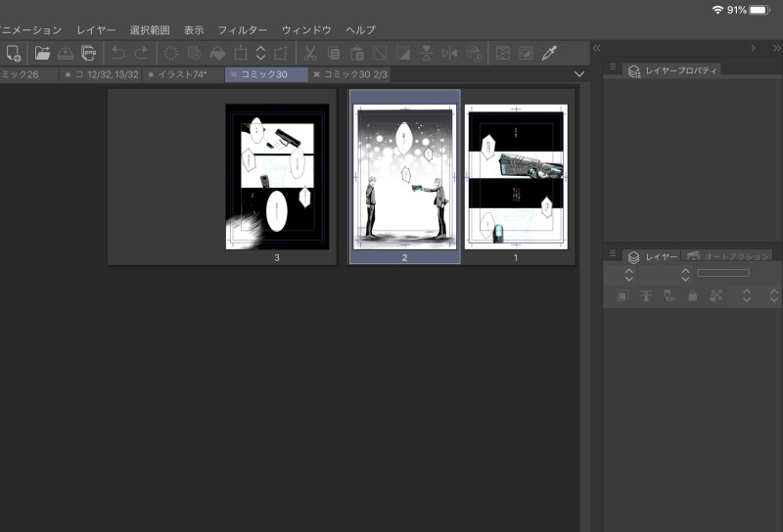The width and height of the screenshot is (783, 532).
Task: Open a file with the folder icon
Action: coord(42,53)
